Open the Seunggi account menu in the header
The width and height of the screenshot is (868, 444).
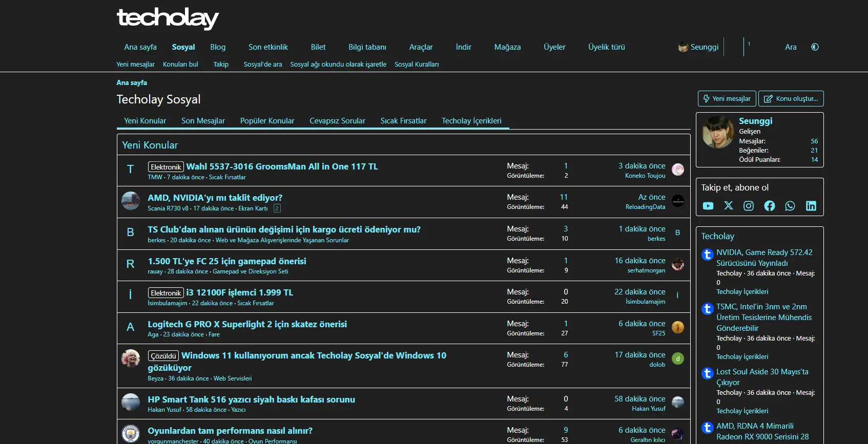698,47
